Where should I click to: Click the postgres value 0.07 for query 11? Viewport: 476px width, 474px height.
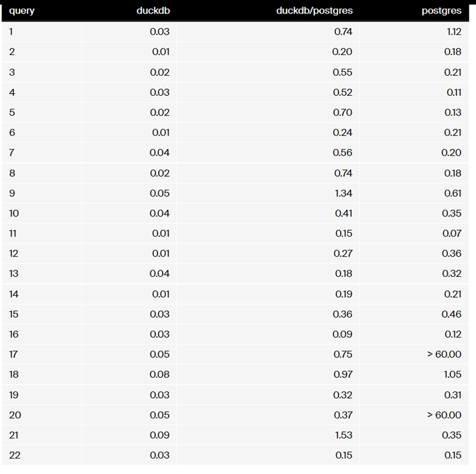pos(452,233)
